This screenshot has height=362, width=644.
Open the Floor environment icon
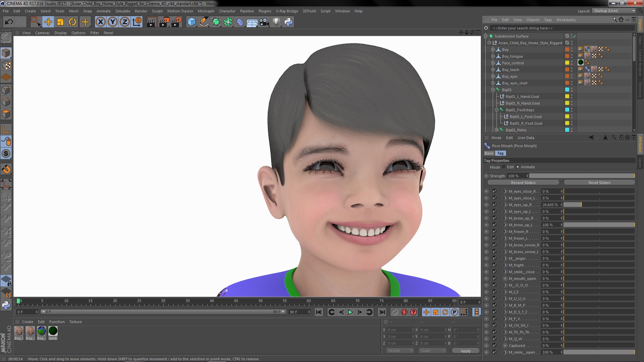252,22
